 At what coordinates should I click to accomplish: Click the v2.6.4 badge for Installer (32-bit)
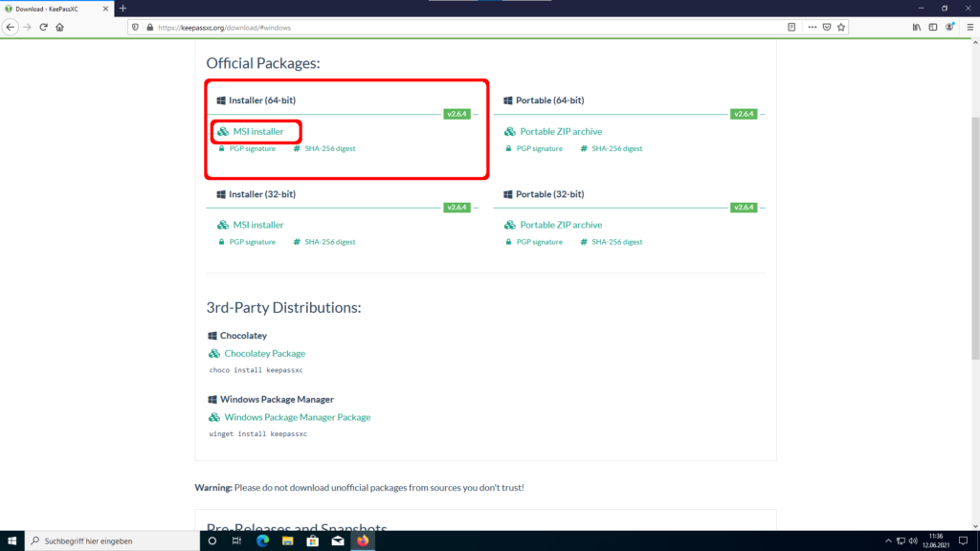click(457, 208)
